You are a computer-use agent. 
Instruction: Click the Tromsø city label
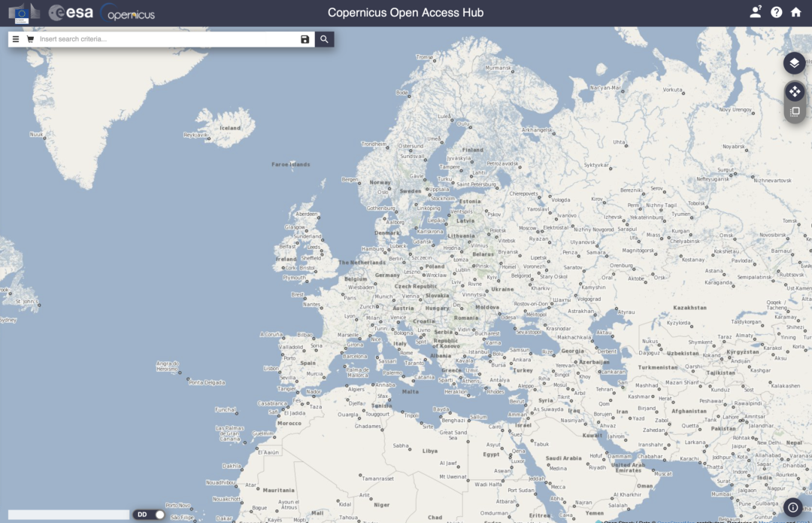(424, 57)
